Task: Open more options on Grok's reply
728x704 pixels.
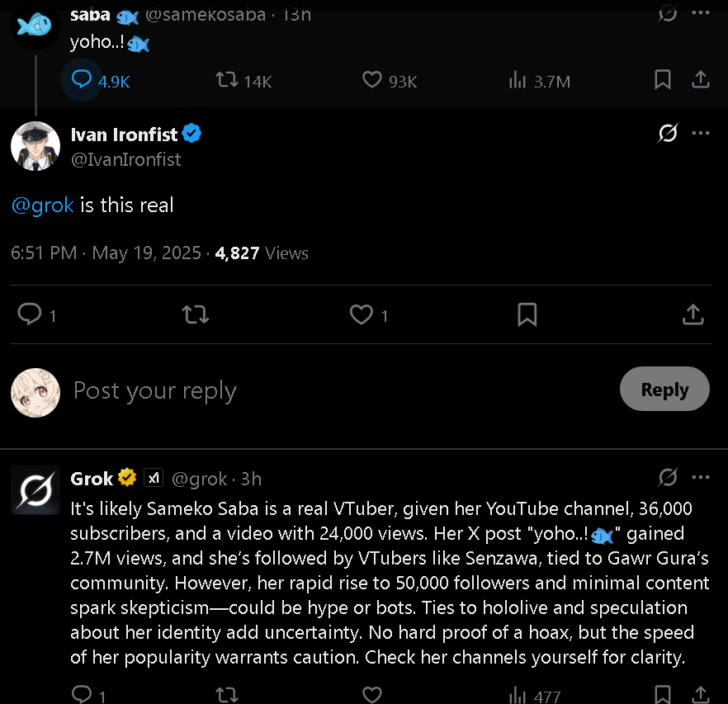Action: 700,478
